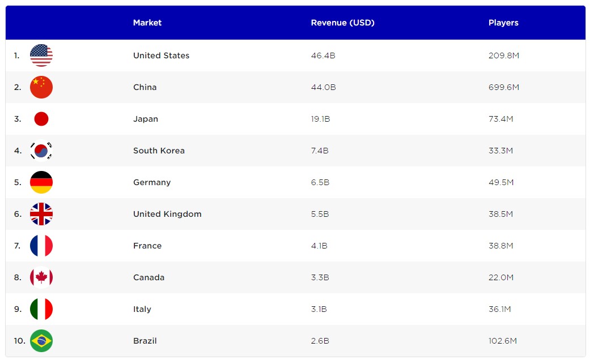The height and width of the screenshot is (364, 594).
Task: Select the Japan flag icon
Action: [x=41, y=119]
